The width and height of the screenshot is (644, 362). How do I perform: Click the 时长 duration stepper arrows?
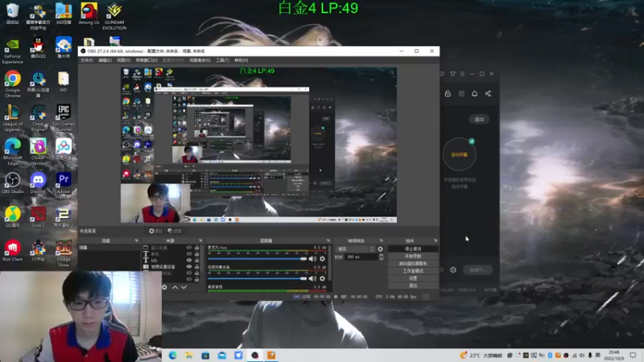[x=381, y=257]
